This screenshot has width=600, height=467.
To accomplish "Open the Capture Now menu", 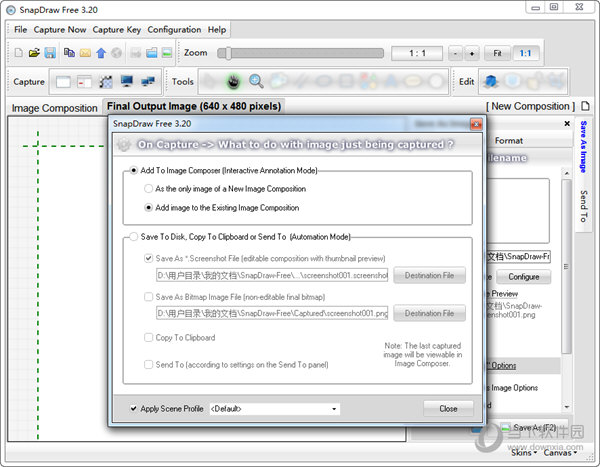I will pos(60,29).
